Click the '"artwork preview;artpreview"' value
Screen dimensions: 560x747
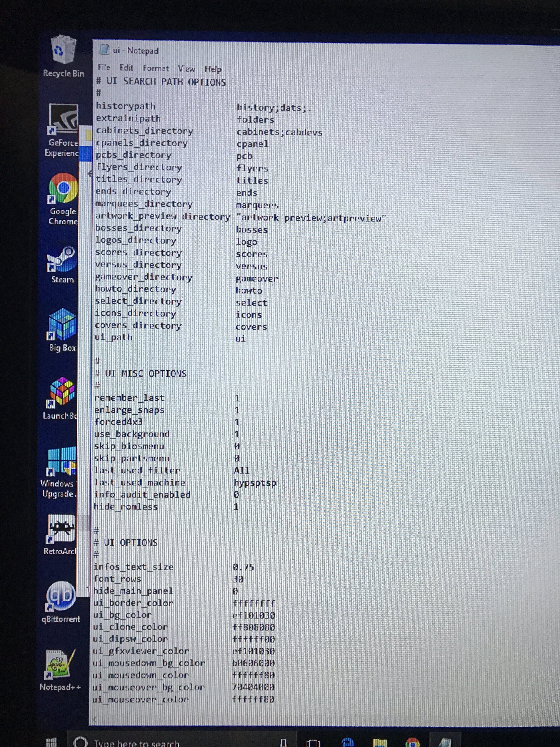(x=311, y=218)
